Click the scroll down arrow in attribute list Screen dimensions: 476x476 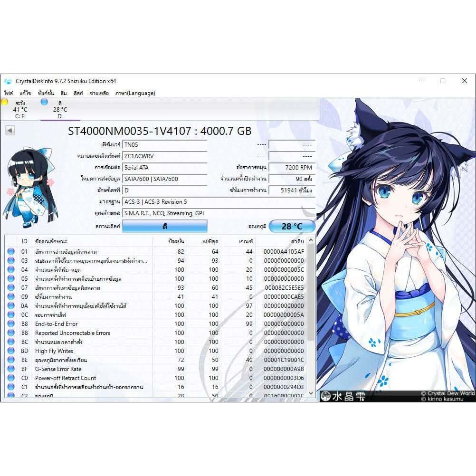[x=311, y=393]
